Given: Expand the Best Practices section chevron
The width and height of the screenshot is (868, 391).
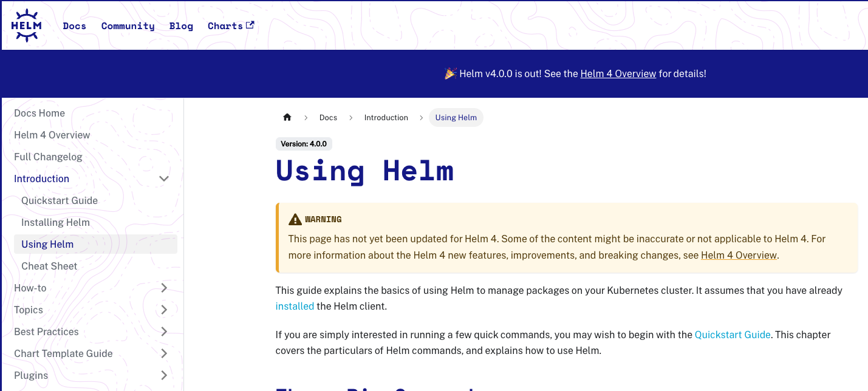Looking at the screenshot, I should (x=163, y=331).
